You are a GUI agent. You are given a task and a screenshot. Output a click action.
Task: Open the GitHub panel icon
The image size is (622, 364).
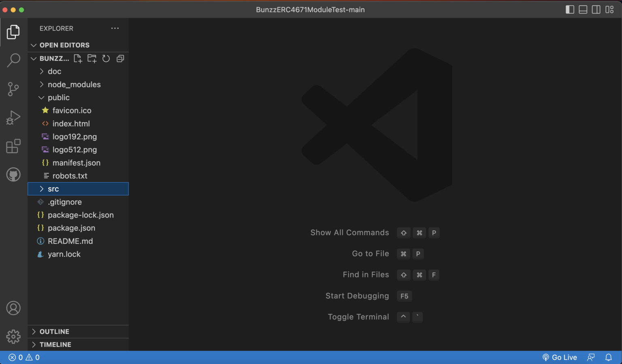point(13,175)
